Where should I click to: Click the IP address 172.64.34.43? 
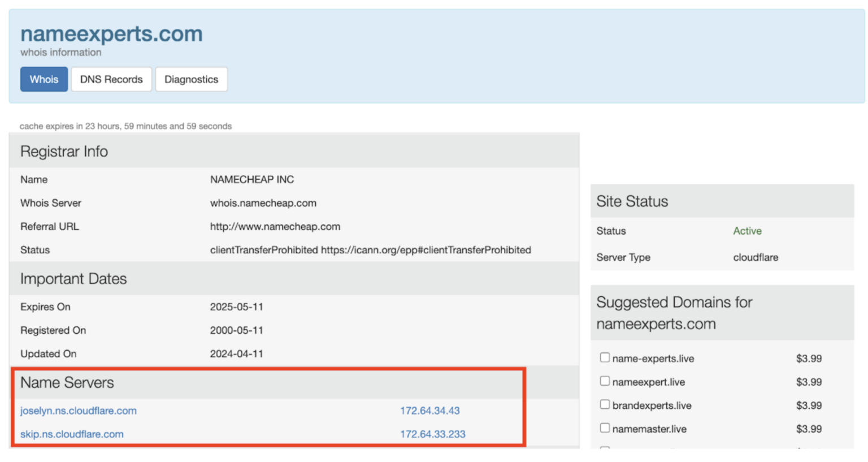pyautogui.click(x=430, y=411)
